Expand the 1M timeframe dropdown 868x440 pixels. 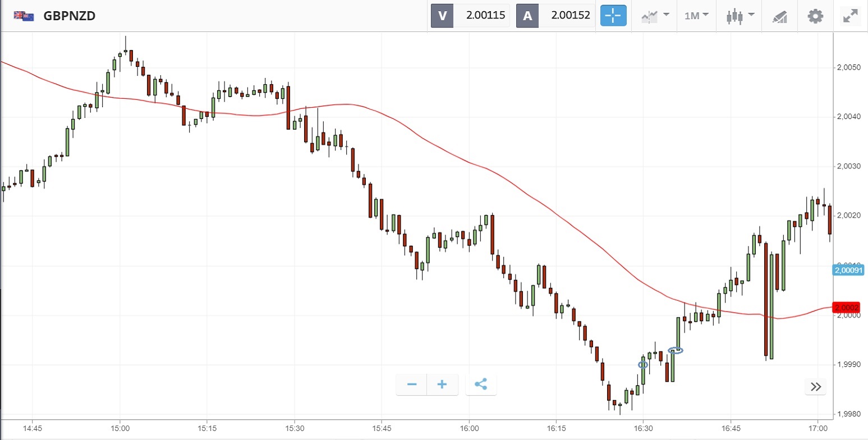pos(696,16)
